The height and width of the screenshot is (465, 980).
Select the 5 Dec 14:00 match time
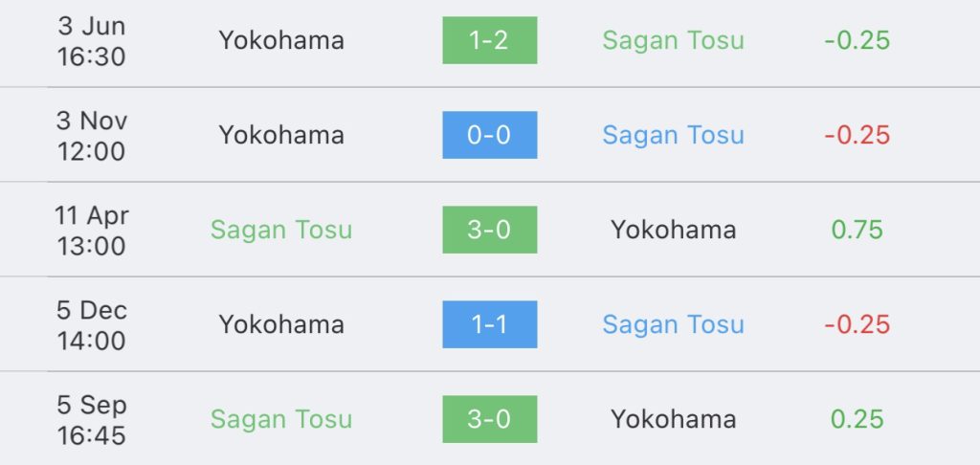[x=92, y=325]
